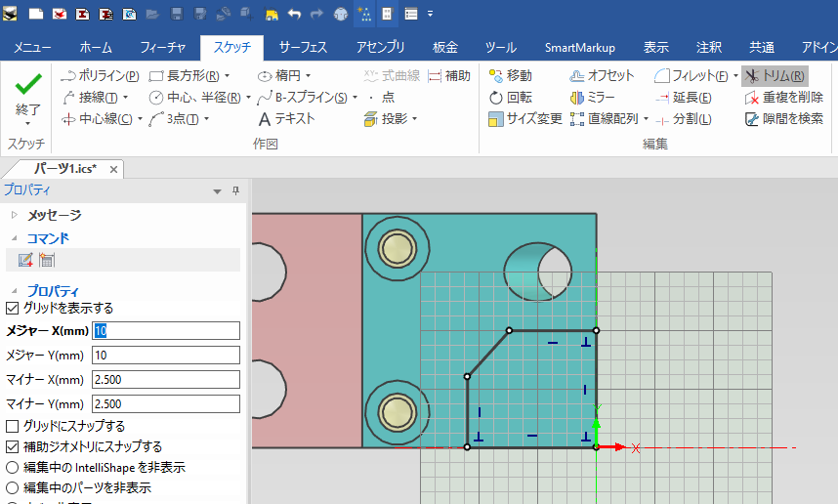Screen dimensions: 838x504
Task: Switch to the サーフェス ribbon tab
Action: coord(303,47)
